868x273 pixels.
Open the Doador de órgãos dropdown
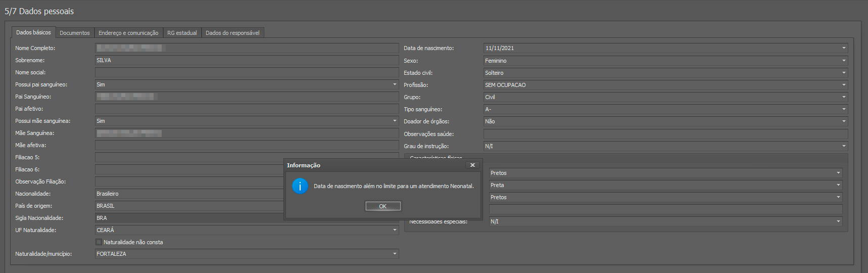[843, 121]
